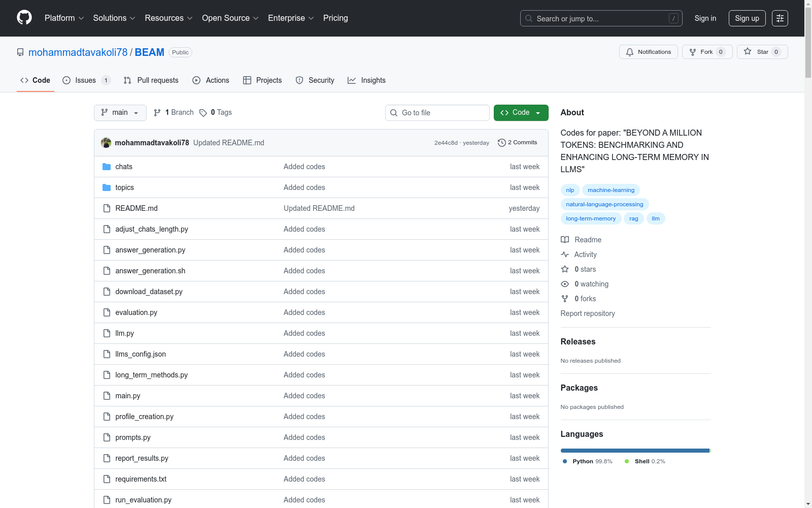Click the Sign in link
Image resolution: width=812 pixels, height=508 pixels.
point(705,18)
